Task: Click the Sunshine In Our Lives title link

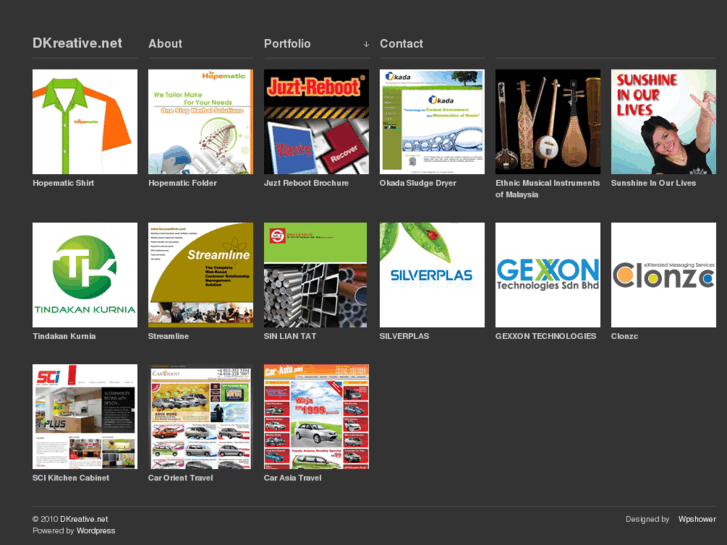Action: (x=653, y=183)
